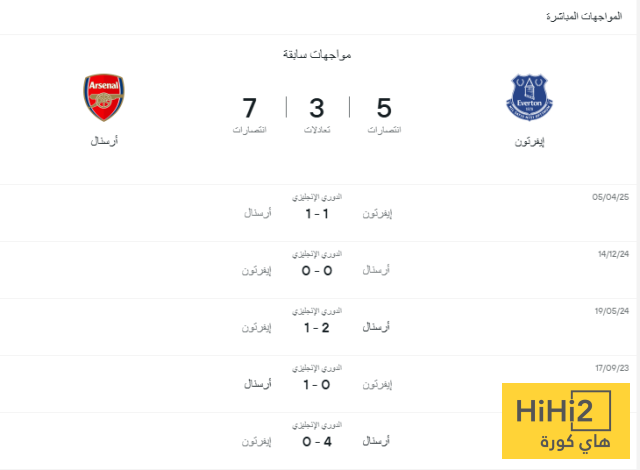This screenshot has width=640, height=470.
Task: Click the Arsenal club crest
Action: coord(103,97)
